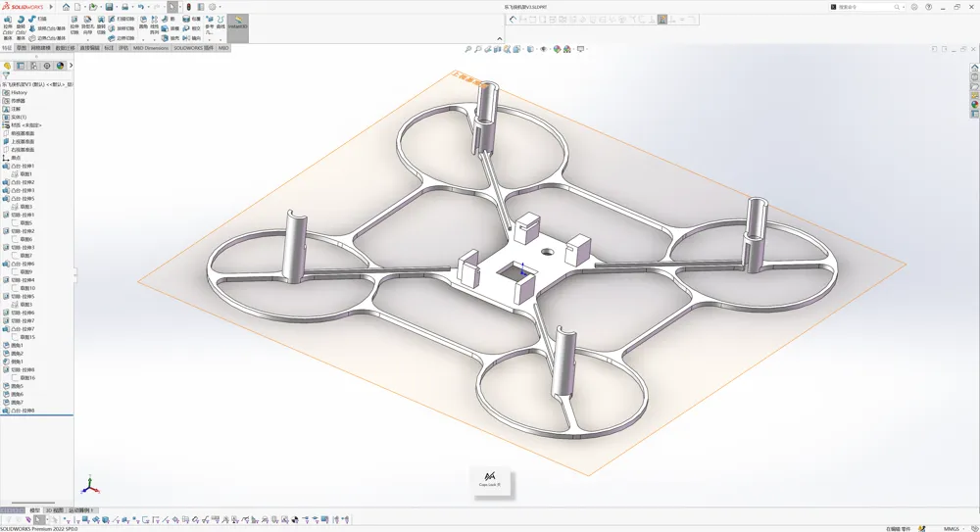The height and width of the screenshot is (532, 980).
Task: Open the Section View tool
Action: coord(497,49)
